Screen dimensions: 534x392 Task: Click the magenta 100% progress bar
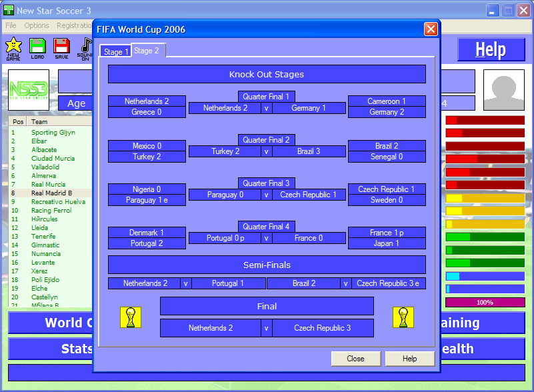[485, 302]
